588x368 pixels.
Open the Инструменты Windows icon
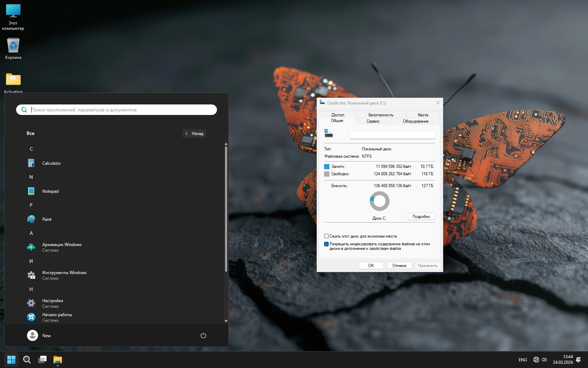(31, 275)
